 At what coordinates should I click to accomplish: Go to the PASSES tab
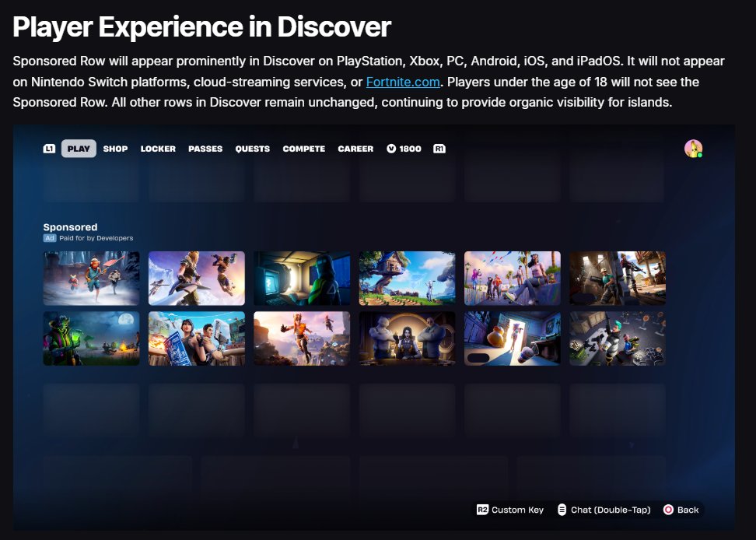[x=205, y=149]
